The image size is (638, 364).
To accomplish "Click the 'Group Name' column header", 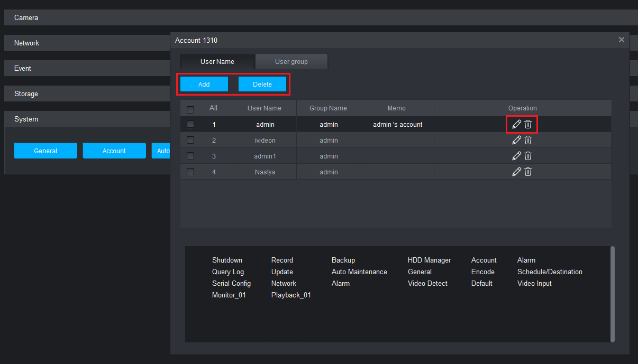I will coord(329,108).
